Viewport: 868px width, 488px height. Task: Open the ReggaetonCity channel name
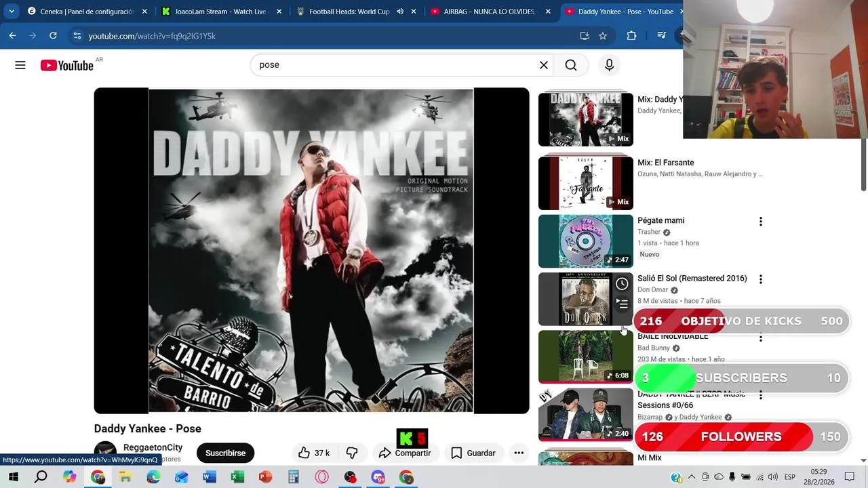pyautogui.click(x=153, y=447)
